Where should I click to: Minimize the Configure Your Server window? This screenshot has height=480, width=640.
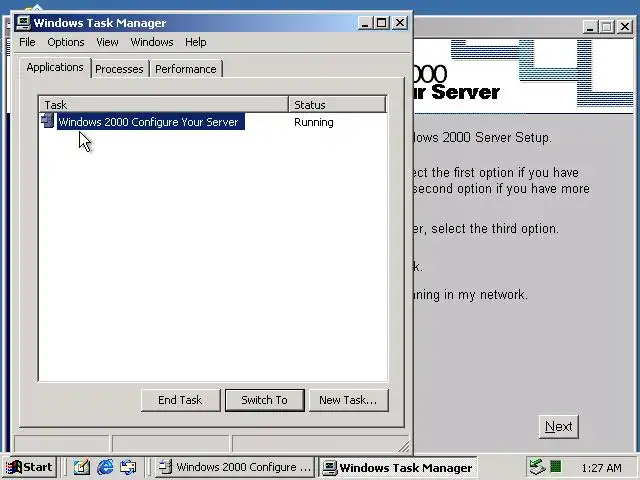(x=590, y=27)
